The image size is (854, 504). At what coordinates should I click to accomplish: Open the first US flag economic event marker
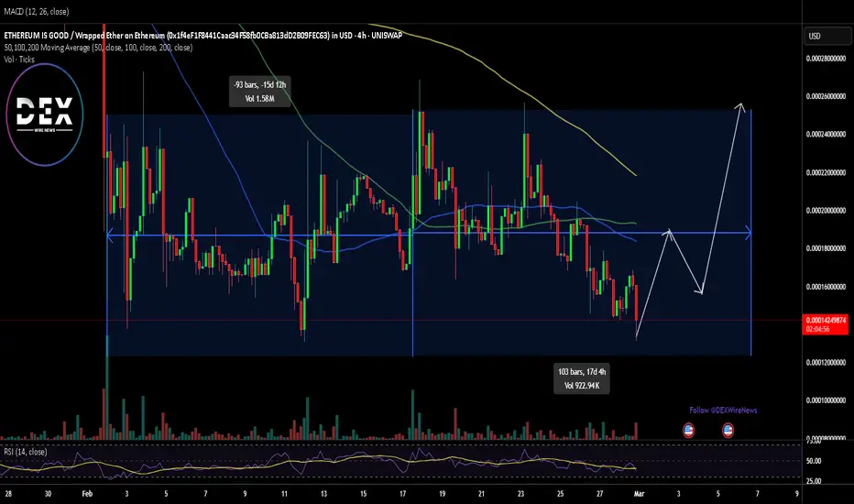coord(688,431)
